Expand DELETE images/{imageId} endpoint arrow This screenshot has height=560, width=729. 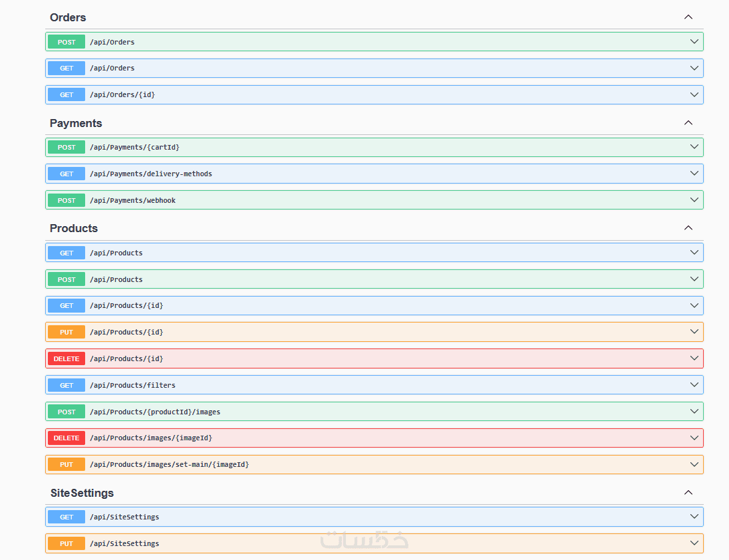(x=694, y=438)
